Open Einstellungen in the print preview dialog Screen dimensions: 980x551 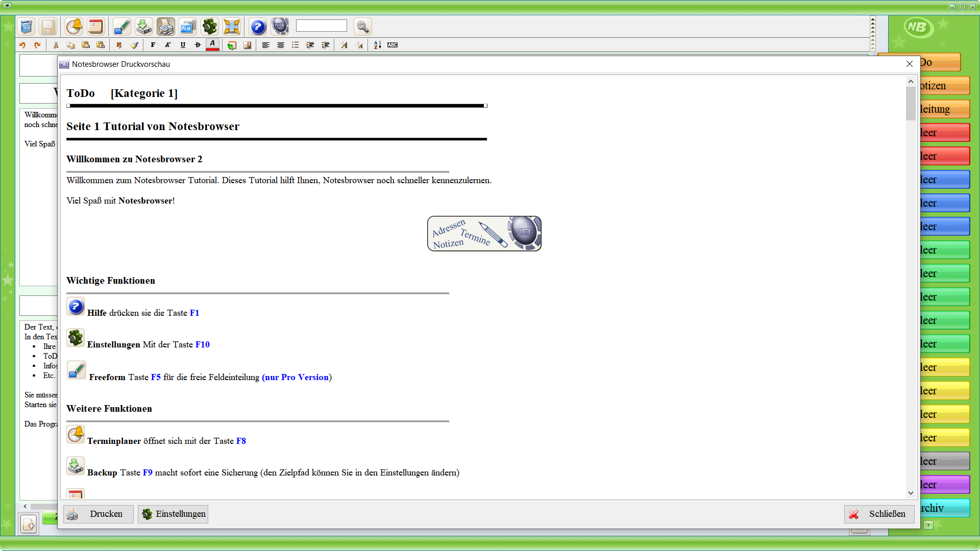pyautogui.click(x=173, y=514)
